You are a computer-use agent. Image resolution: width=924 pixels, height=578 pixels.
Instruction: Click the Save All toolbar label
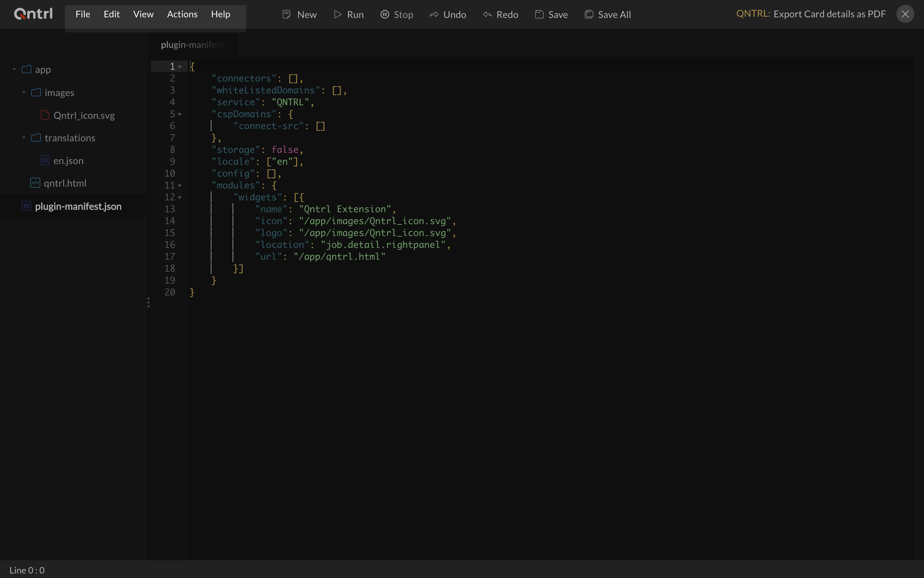click(x=614, y=14)
